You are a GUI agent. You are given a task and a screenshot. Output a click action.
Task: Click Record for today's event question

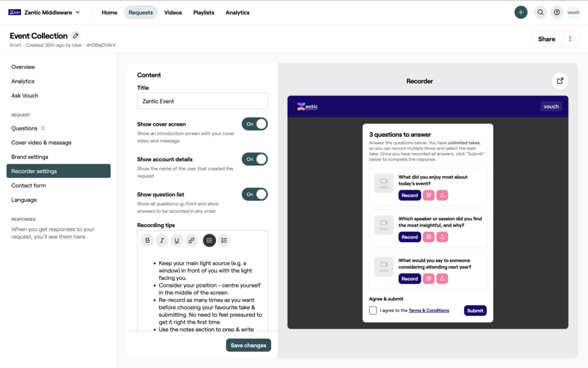409,195
